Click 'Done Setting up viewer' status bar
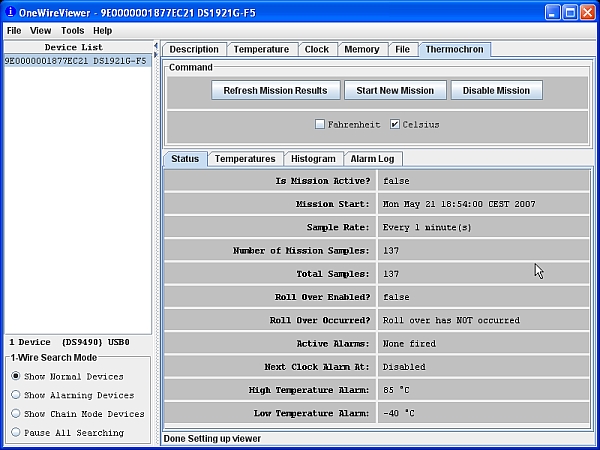Screen dimensions: 600x450 click(212, 439)
